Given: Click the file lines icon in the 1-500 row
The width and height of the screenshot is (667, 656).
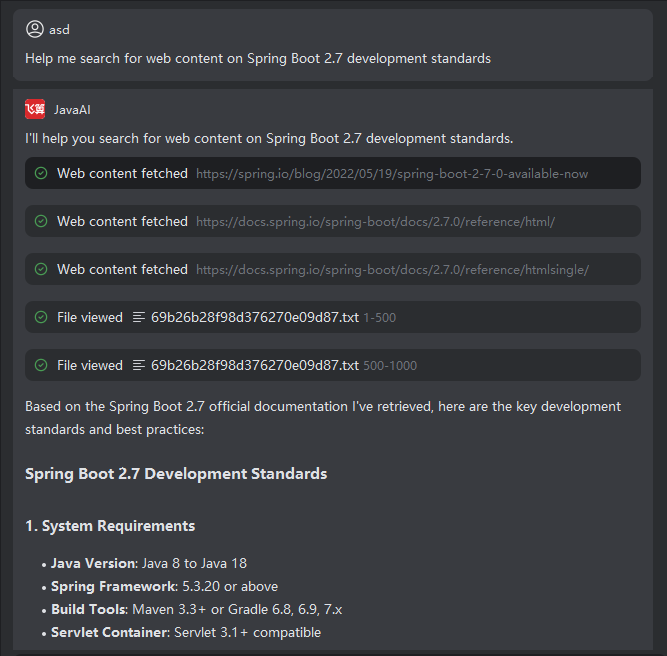Looking at the screenshot, I should (140, 317).
